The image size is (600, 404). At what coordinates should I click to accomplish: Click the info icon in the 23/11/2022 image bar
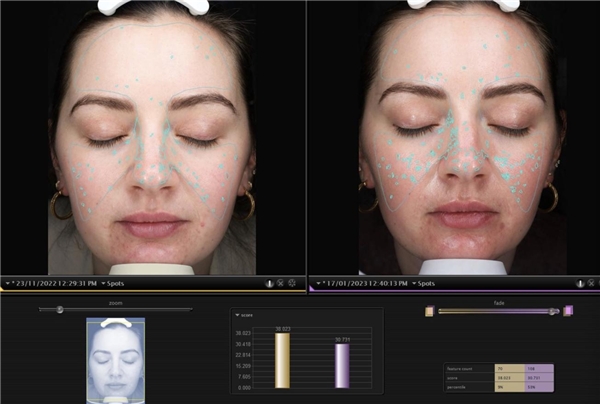pos(269,283)
